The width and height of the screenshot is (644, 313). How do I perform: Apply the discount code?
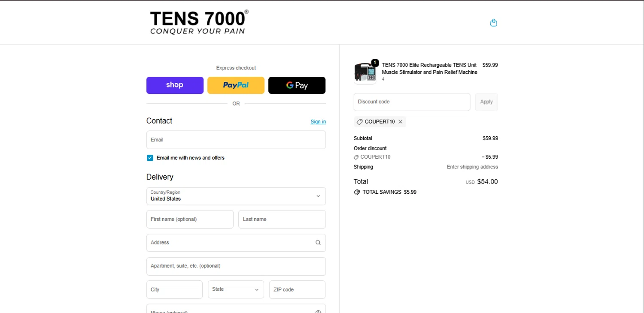point(486,102)
